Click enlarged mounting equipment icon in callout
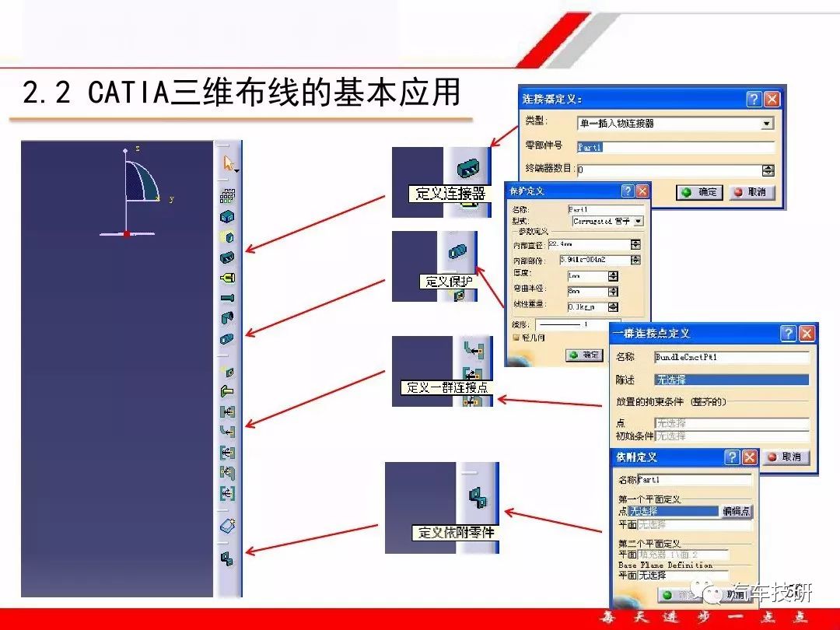Image resolution: width=840 pixels, height=630 pixels. point(478,497)
